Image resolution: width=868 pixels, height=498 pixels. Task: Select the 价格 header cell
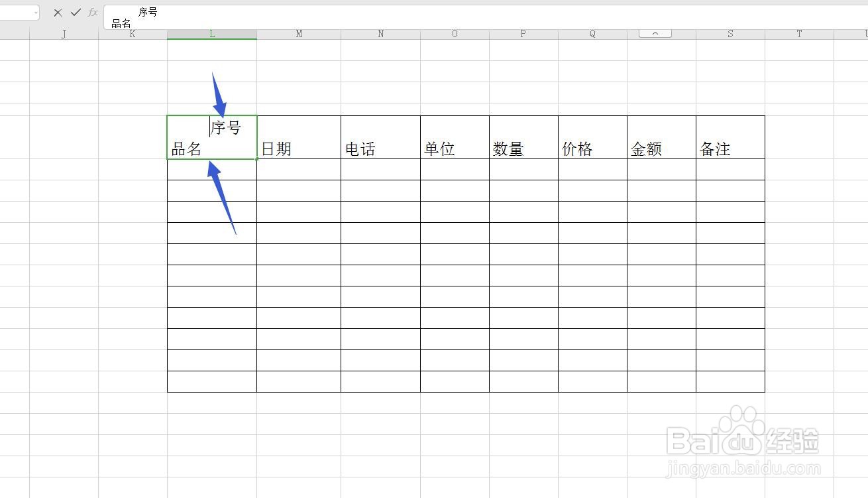[x=592, y=137]
